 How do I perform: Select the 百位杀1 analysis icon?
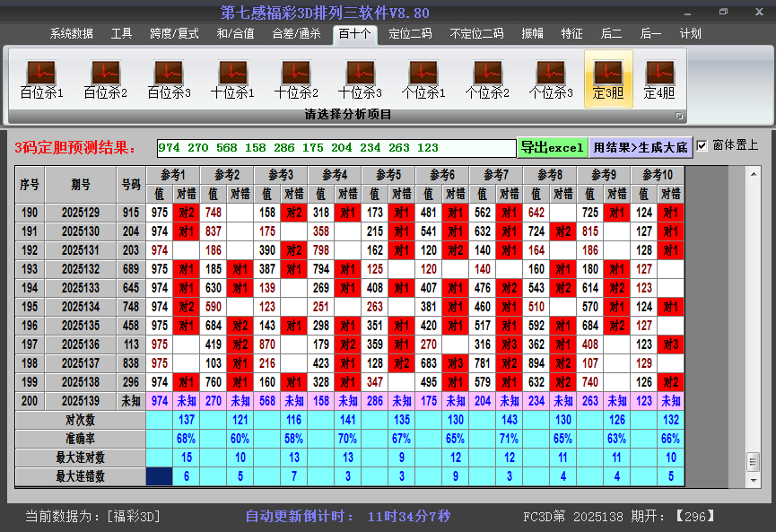pos(41,79)
